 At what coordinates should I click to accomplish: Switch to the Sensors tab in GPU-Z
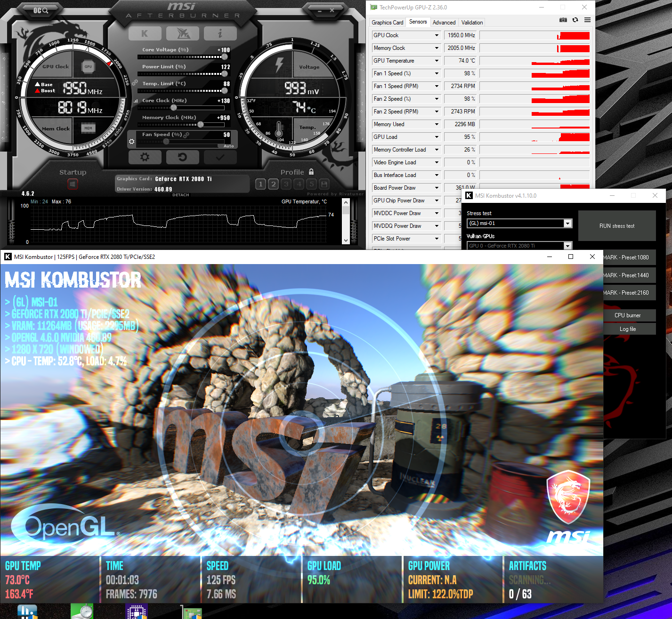418,22
